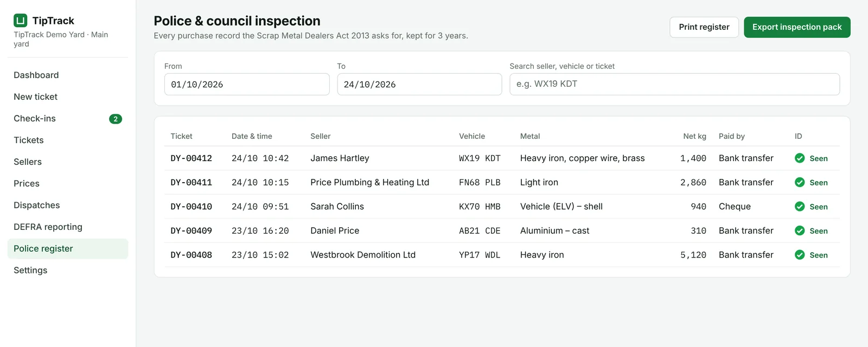Image resolution: width=868 pixels, height=347 pixels.
Task: Click vehicle WX19 KDT
Action: click(480, 158)
